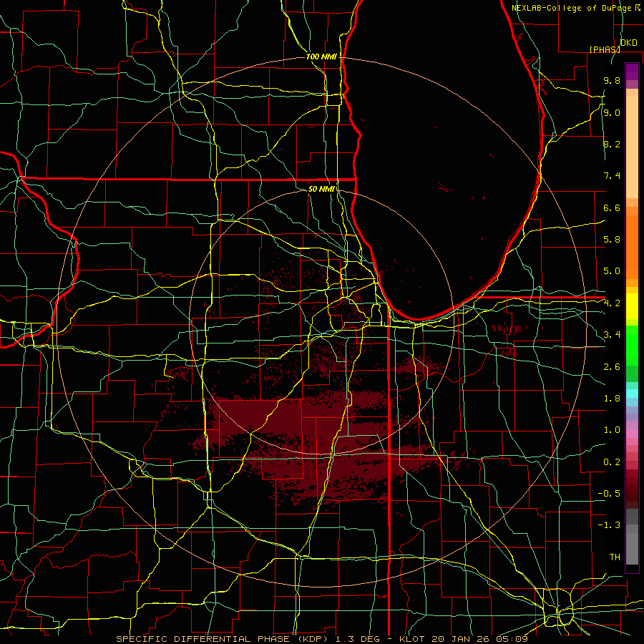Click the 2.6 value on the color scale
644x644 pixels.
(612, 367)
